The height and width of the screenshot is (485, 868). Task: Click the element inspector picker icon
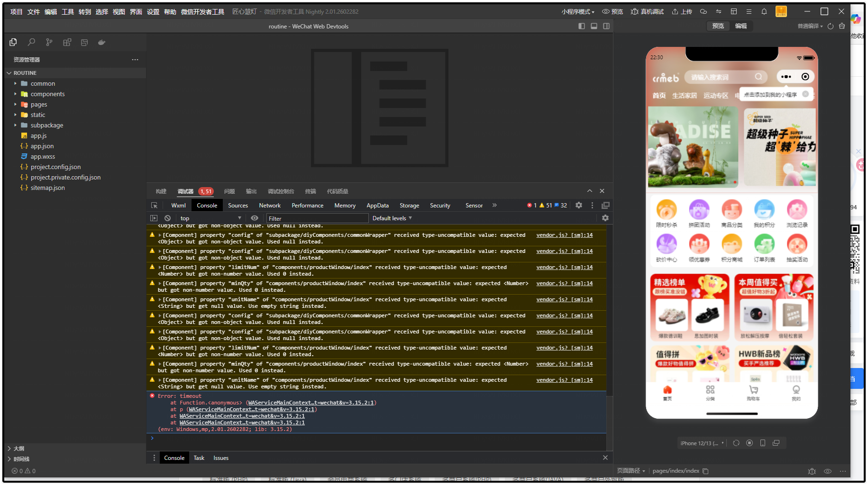(x=154, y=205)
